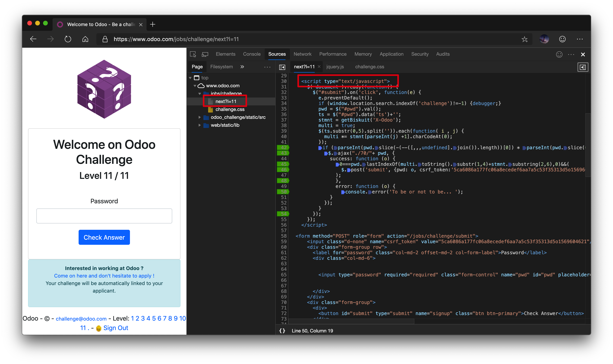Screen dimensions: 613x364
Task: Show more navigator tabs chevron
Action: click(x=242, y=67)
